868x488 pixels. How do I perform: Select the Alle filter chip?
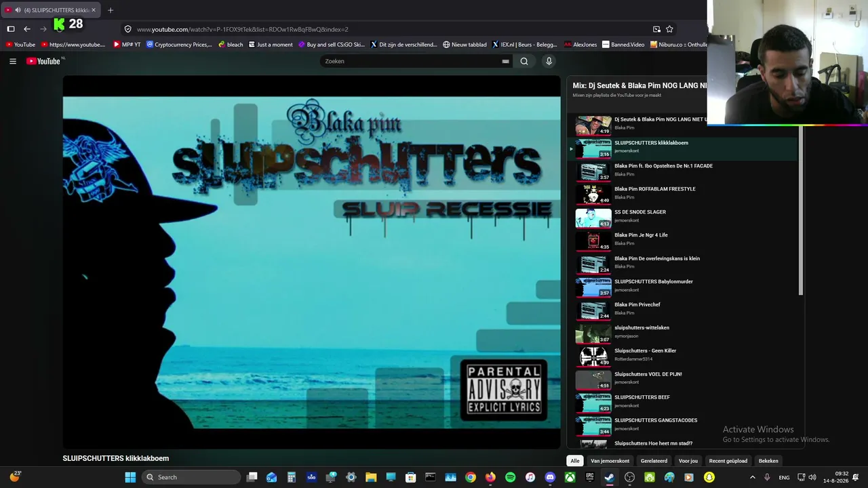point(575,461)
